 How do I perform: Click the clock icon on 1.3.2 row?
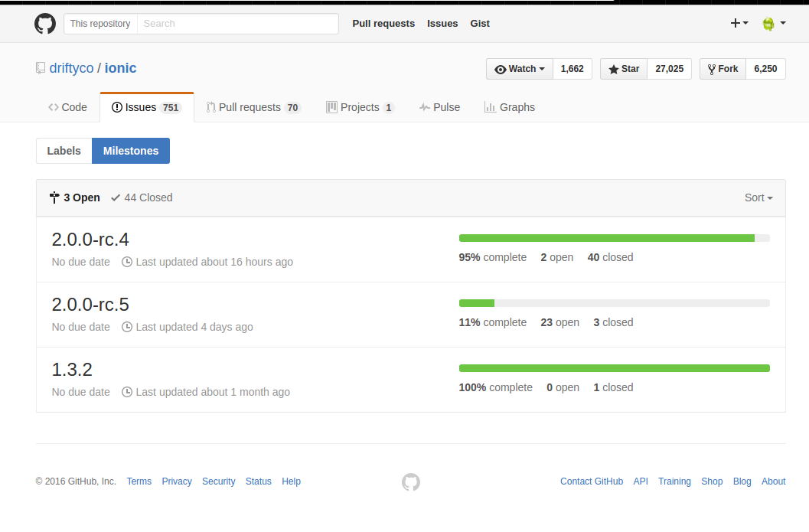pos(127,392)
